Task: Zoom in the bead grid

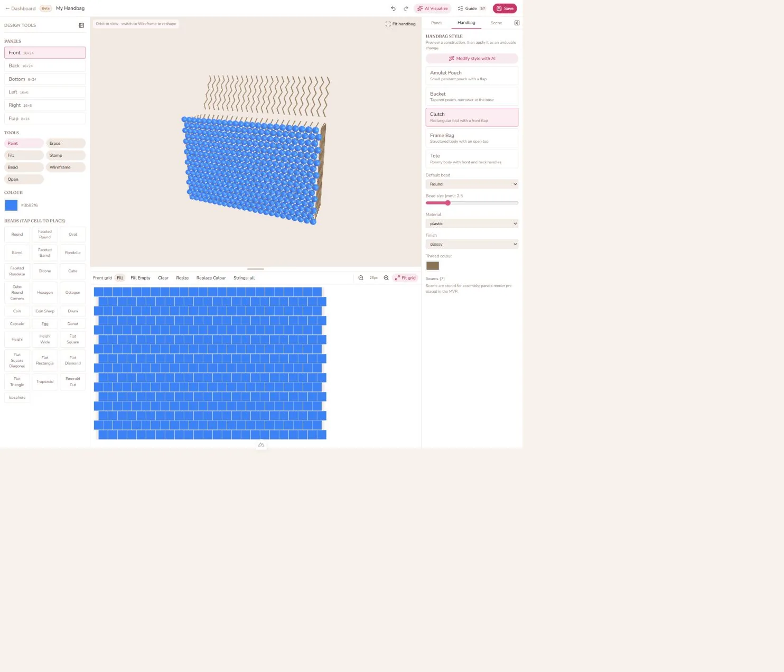Action: (x=386, y=278)
